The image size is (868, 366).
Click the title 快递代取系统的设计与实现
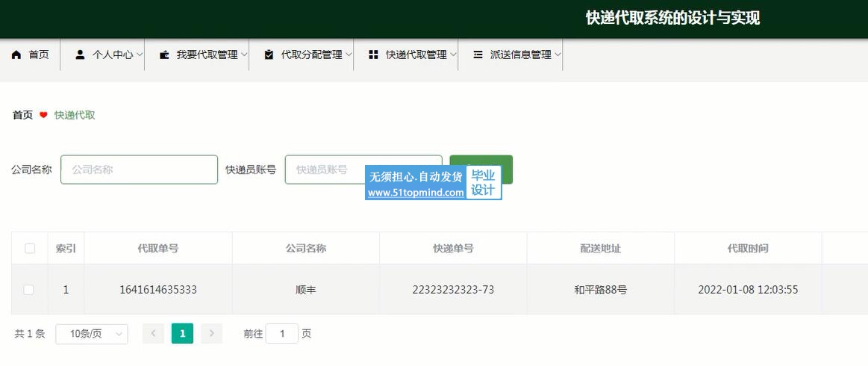[672, 18]
